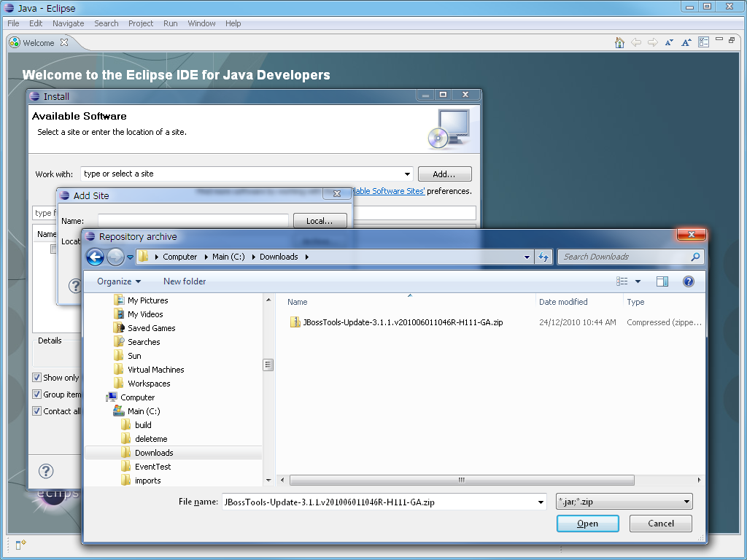747x560 pixels.
Task: Select Virtual Machines in the tree
Action: click(x=156, y=370)
